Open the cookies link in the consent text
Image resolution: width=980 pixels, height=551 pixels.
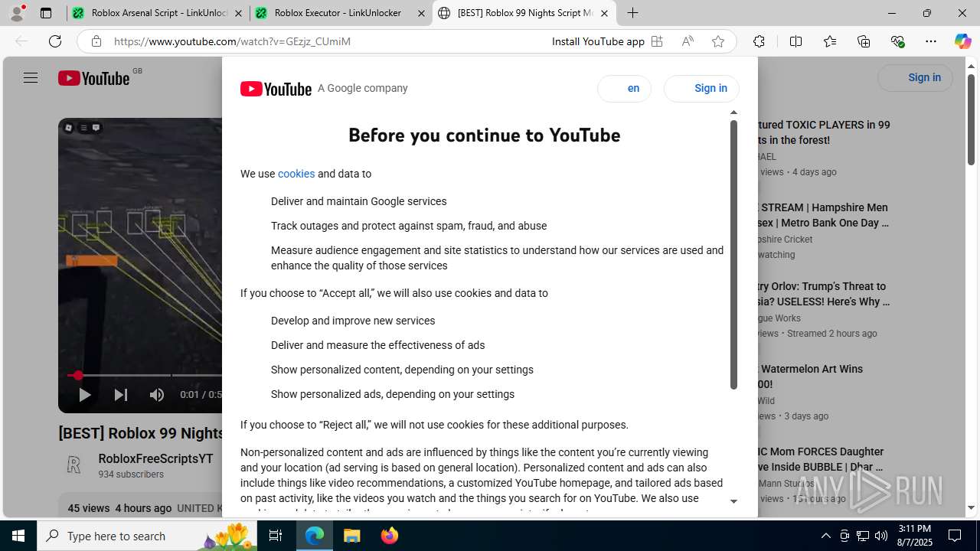(x=296, y=174)
